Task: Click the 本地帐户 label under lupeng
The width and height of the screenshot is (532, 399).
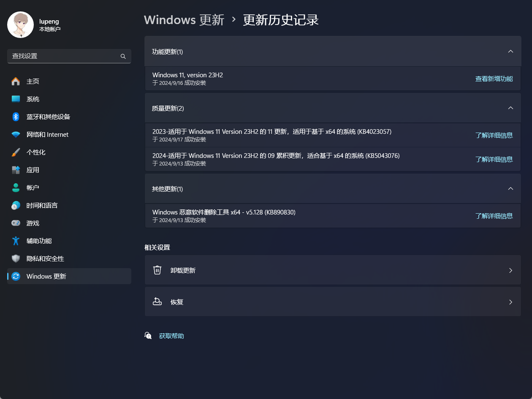Action: coord(50,29)
